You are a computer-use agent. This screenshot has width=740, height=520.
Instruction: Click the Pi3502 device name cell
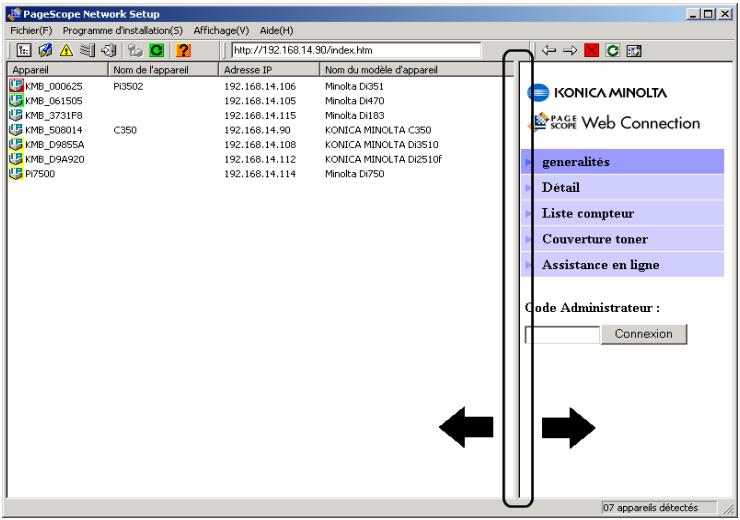tap(128, 86)
